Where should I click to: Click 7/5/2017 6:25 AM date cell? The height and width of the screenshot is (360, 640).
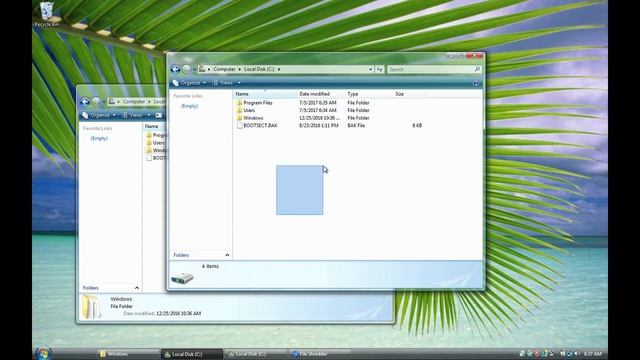(x=318, y=103)
